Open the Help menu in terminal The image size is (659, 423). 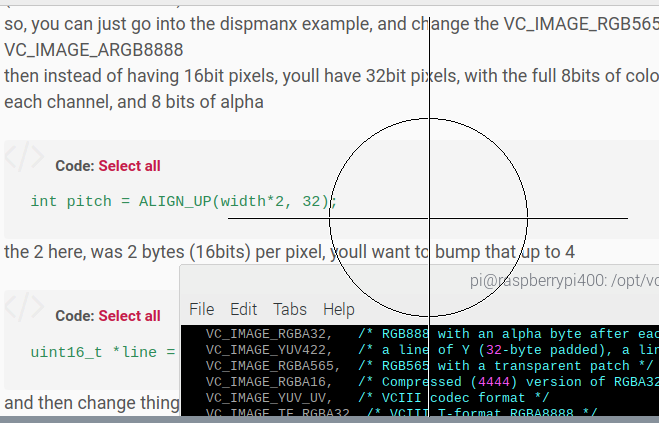pyautogui.click(x=339, y=309)
